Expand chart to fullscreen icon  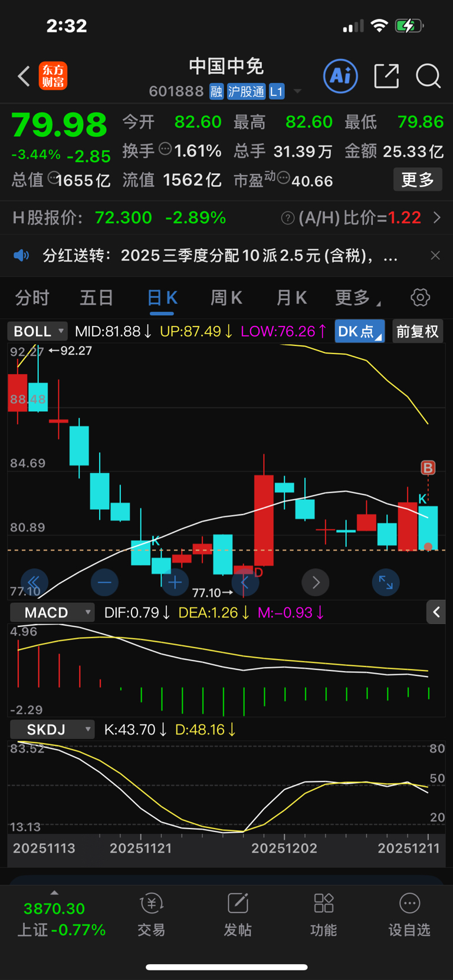[x=386, y=582]
